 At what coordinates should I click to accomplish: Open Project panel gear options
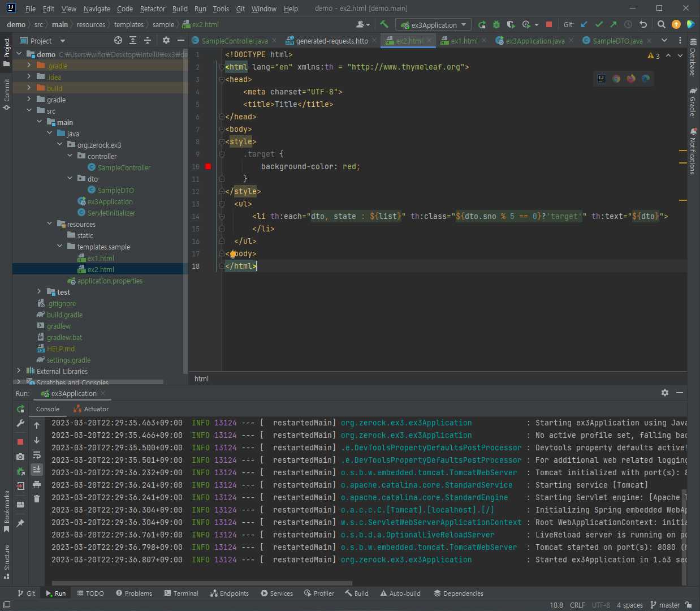coord(166,40)
